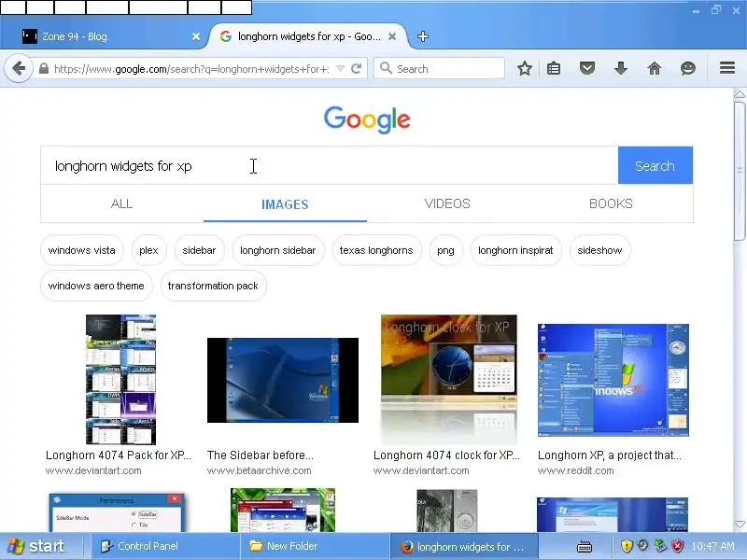Viewport: 747px width, 560px height.
Task: Click the red shield alert tray icon
Action: [677, 546]
